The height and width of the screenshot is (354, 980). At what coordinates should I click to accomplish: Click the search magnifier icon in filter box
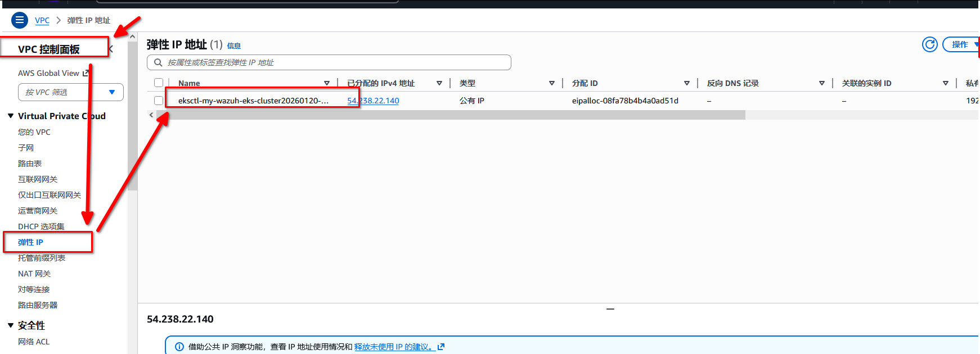coord(159,62)
